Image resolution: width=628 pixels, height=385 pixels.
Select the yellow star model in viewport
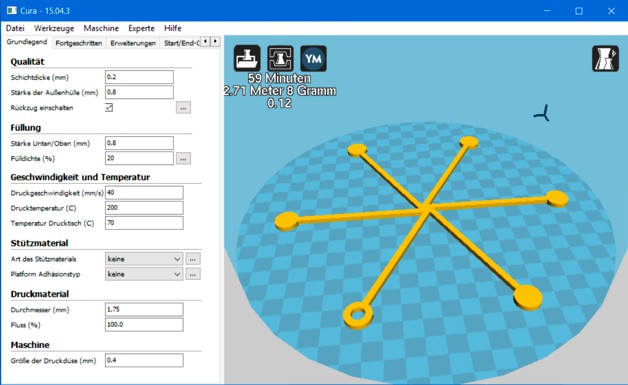tap(427, 209)
